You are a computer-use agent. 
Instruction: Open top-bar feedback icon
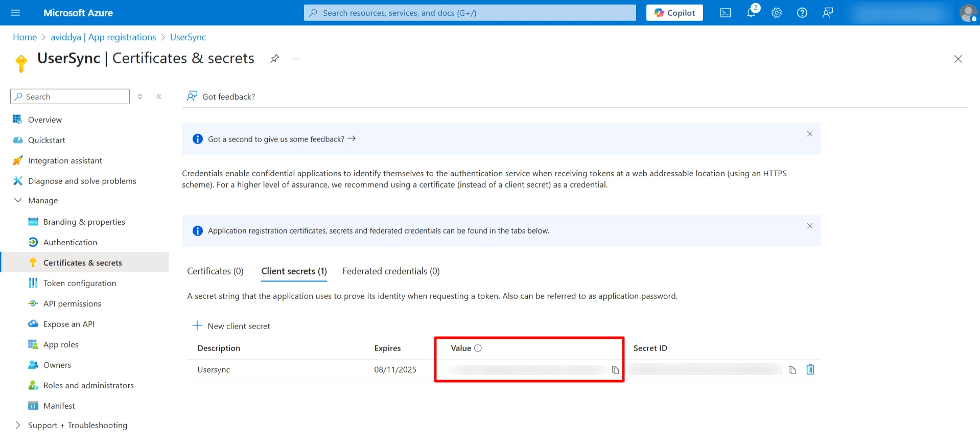828,13
